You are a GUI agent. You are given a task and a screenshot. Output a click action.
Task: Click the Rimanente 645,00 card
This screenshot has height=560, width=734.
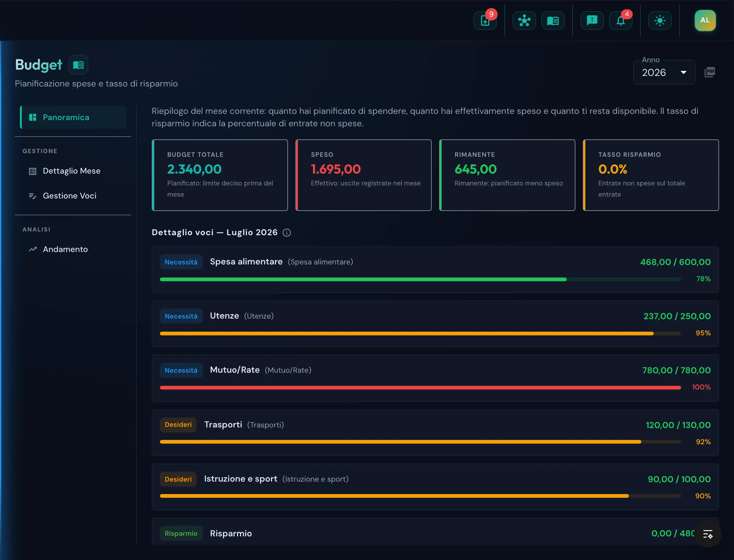click(x=507, y=175)
